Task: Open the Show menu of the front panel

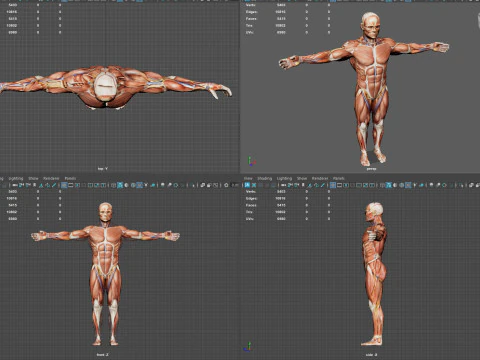Action: tap(33, 178)
